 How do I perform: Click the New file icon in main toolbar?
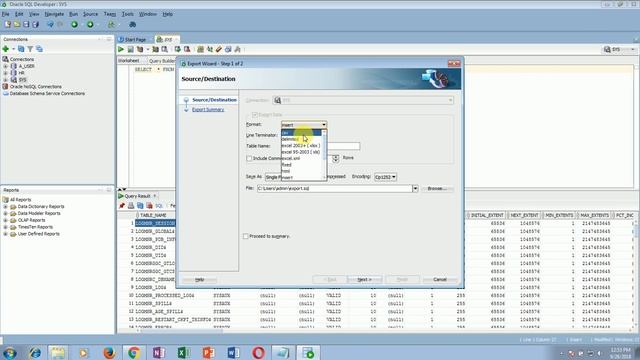(x=8, y=24)
